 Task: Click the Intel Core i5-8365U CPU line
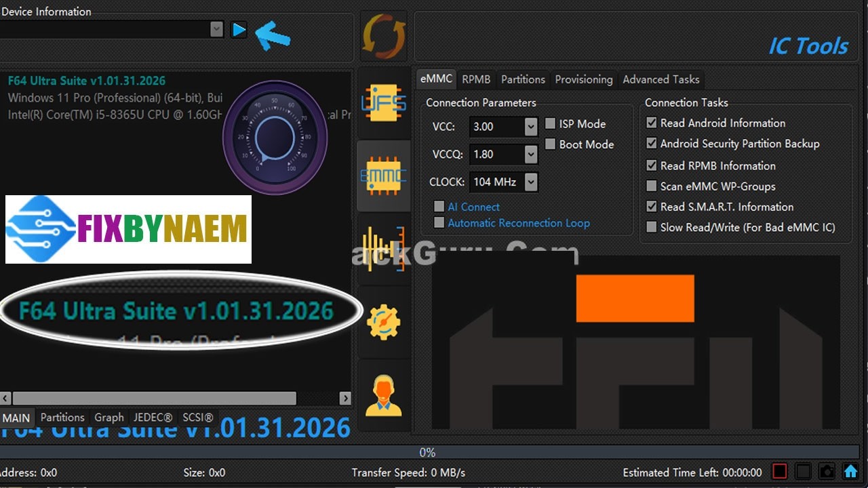click(115, 115)
